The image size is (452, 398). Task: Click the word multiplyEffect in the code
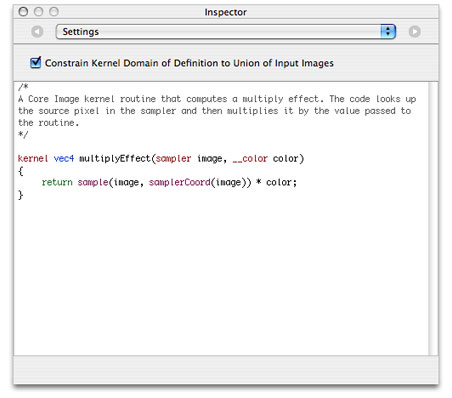(115, 158)
